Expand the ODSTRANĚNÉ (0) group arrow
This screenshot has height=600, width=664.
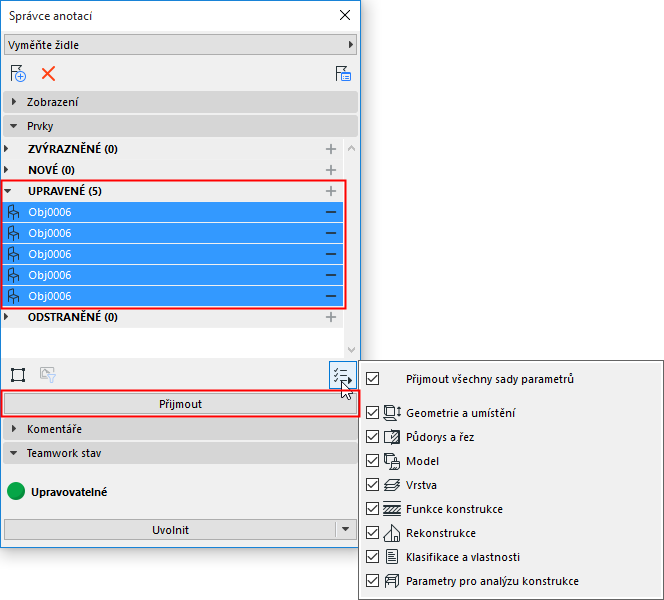tap(6, 317)
